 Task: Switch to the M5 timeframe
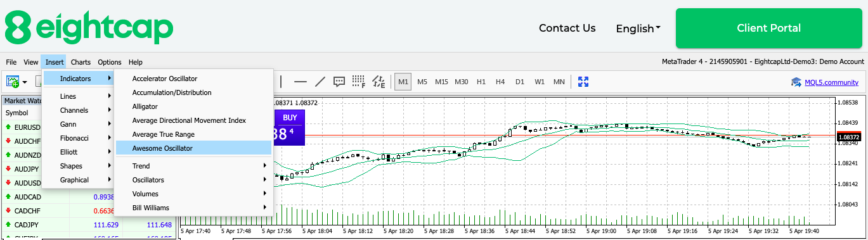point(422,82)
